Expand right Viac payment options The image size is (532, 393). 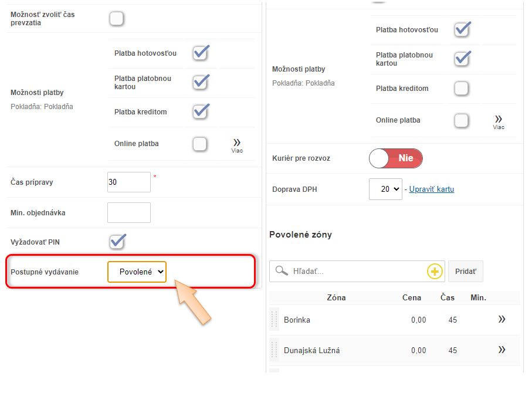[x=499, y=122]
